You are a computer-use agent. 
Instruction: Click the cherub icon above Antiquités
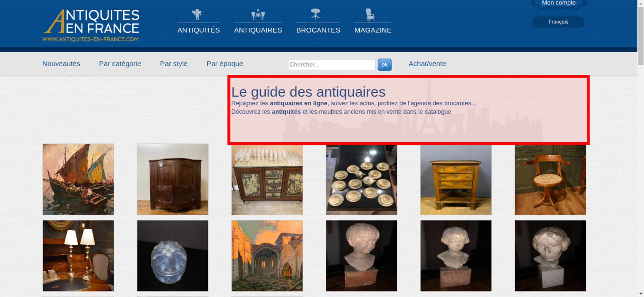(x=196, y=14)
